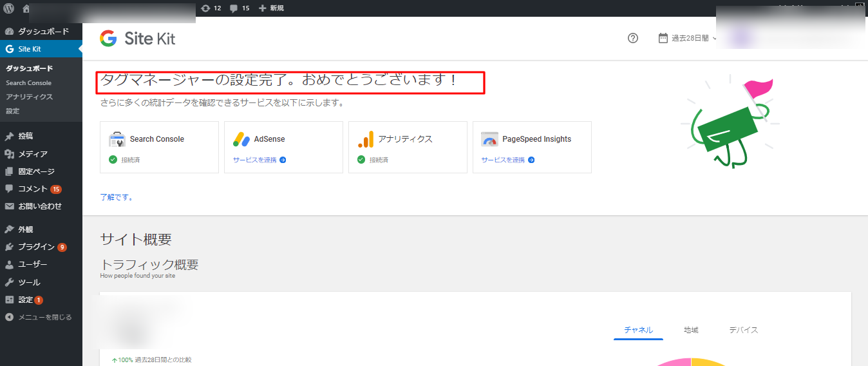This screenshot has height=366, width=868.
Task: Open アナリティクス submenu item in sidebar
Action: pos(30,97)
